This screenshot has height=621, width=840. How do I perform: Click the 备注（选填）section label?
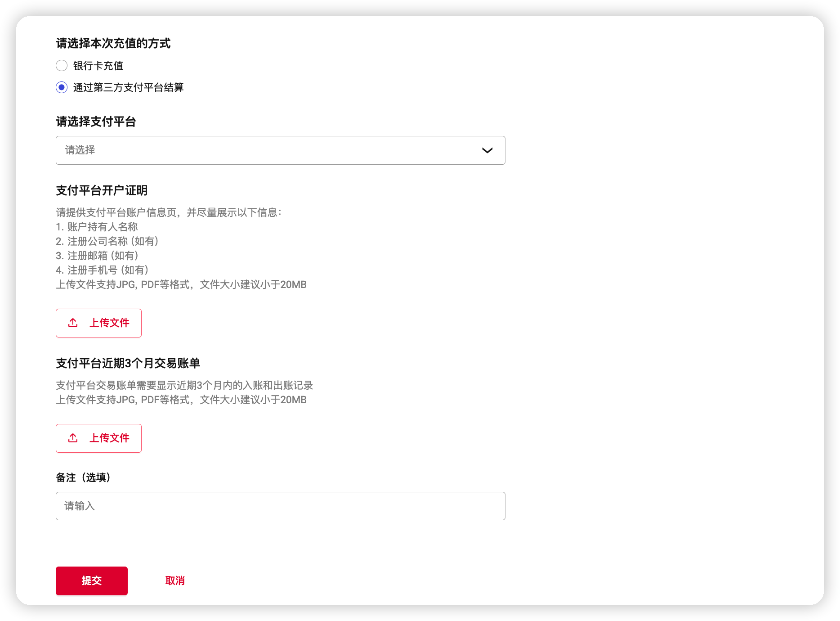pos(82,477)
